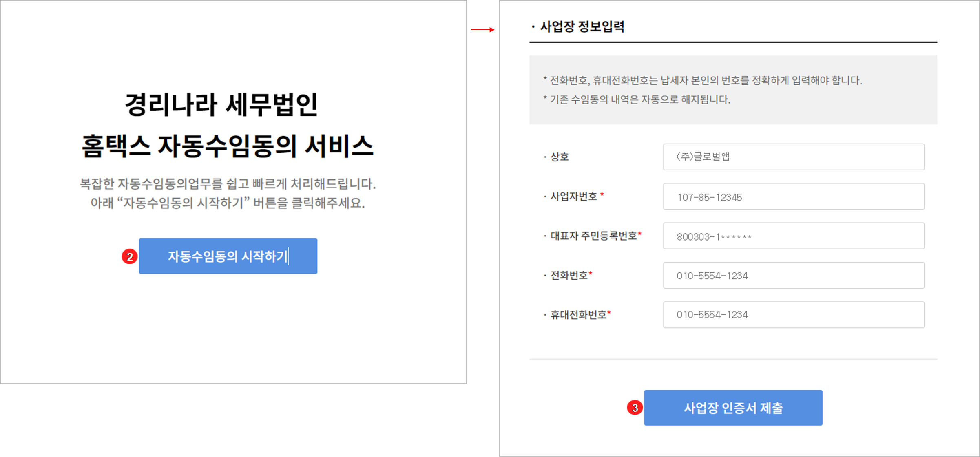The width and height of the screenshot is (980, 457).
Task: Click the notice about 기존 수임동의 해지
Action: 639,100
